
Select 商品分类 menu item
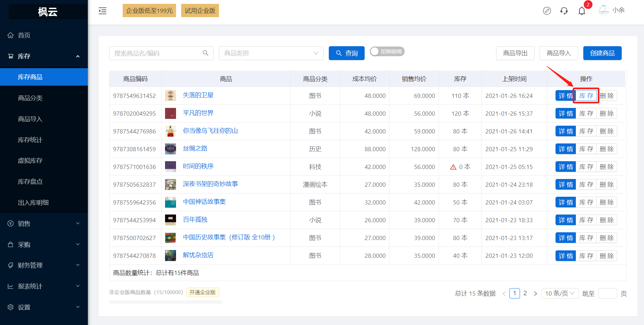point(44,98)
